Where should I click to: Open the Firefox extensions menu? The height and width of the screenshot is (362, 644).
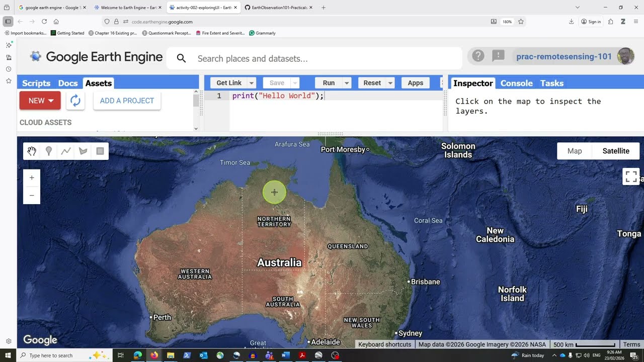(x=610, y=22)
